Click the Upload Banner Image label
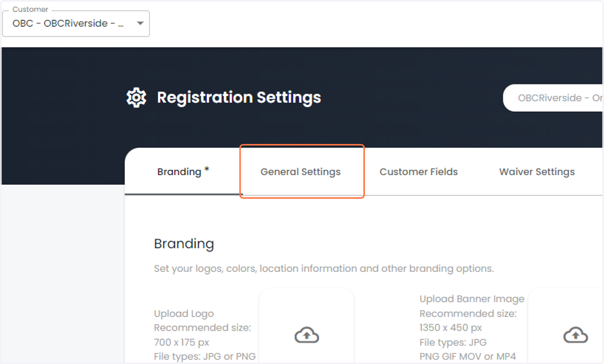The image size is (604, 364). (472, 299)
